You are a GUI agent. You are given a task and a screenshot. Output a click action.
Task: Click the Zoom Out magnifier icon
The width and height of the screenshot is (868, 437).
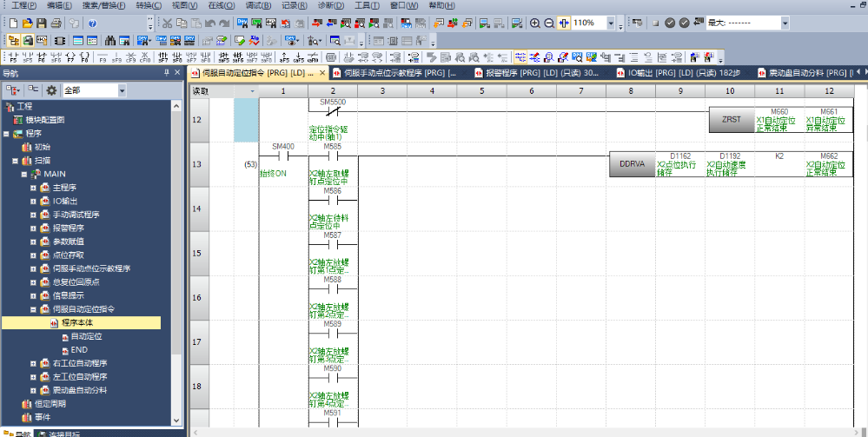click(x=549, y=23)
